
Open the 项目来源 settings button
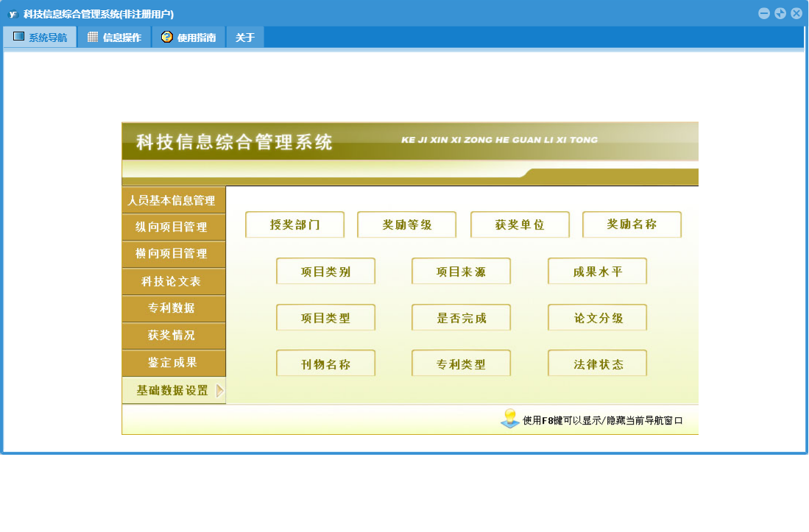(461, 272)
